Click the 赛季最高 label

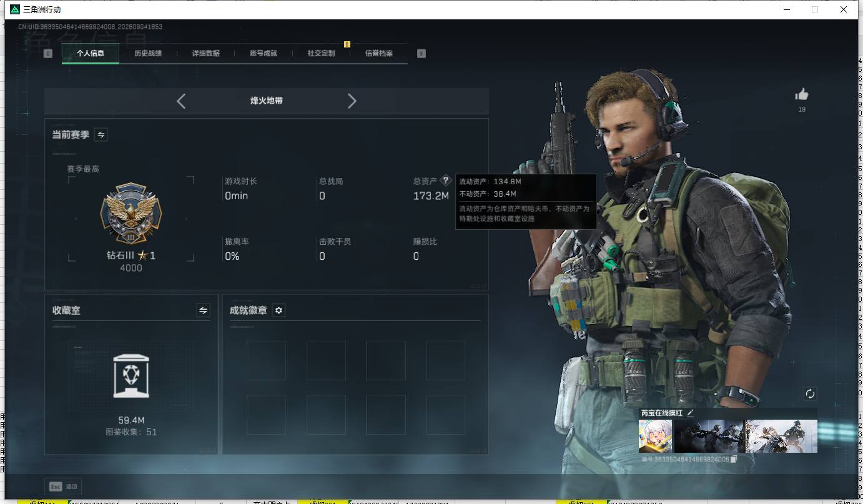click(x=83, y=169)
